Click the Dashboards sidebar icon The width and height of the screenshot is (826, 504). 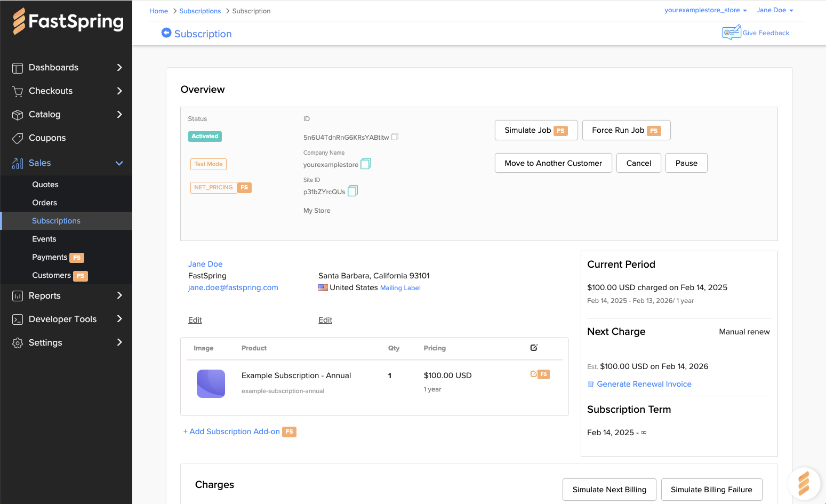pos(18,68)
